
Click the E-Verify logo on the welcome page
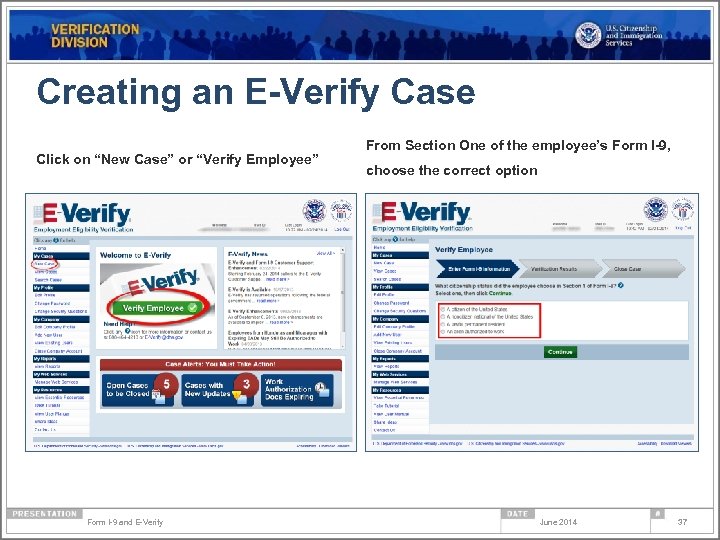(83, 214)
